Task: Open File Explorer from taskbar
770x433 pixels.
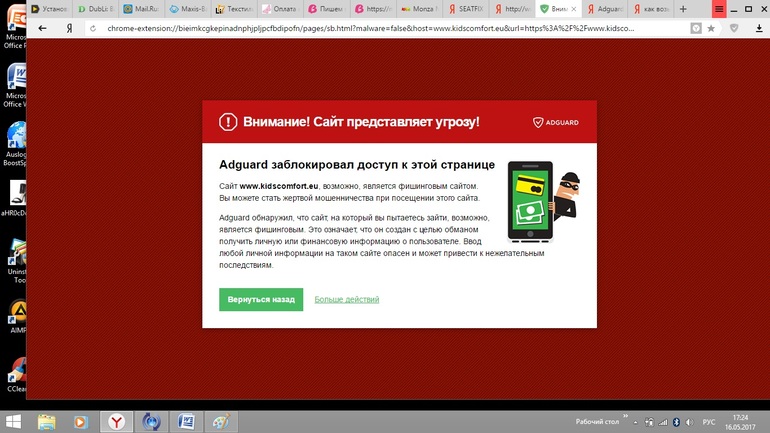Action: [x=47, y=422]
